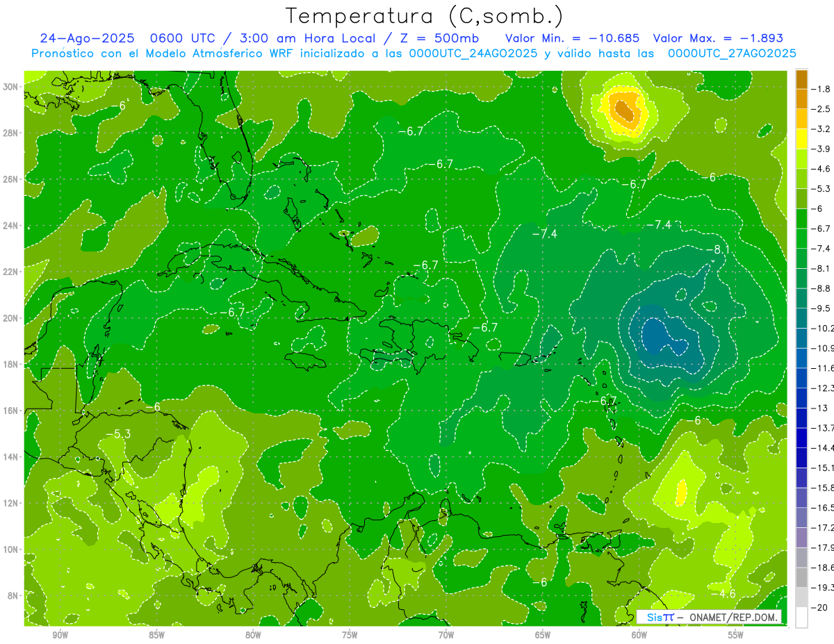Click the '85W' longitude axis label

[x=156, y=635]
